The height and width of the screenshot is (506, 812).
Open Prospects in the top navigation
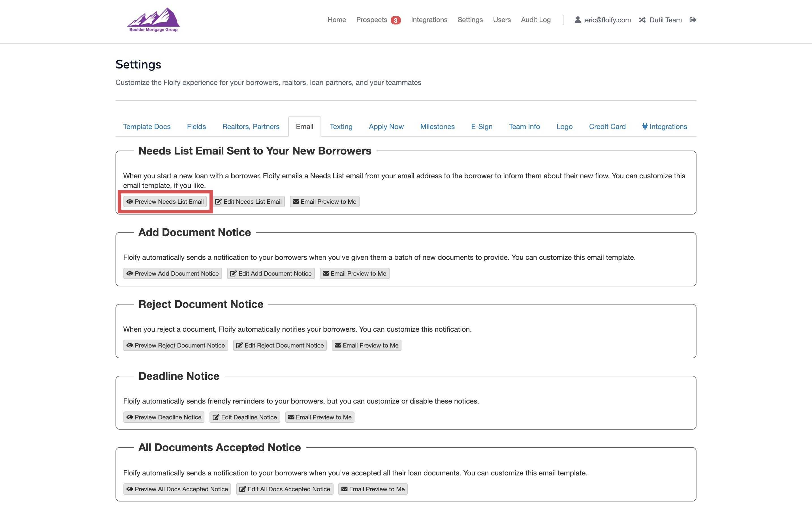point(371,20)
